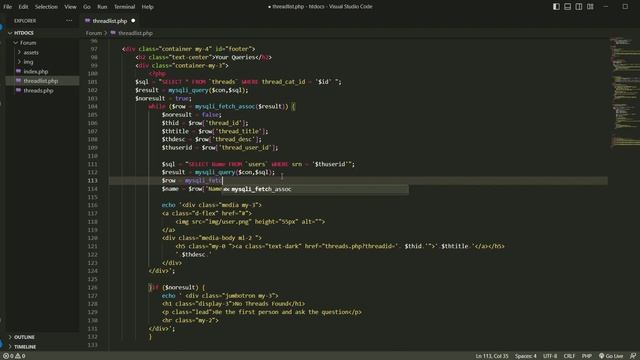The image size is (640, 360).
Task: Collapse the HTDOCS root folder
Action: click(10, 33)
